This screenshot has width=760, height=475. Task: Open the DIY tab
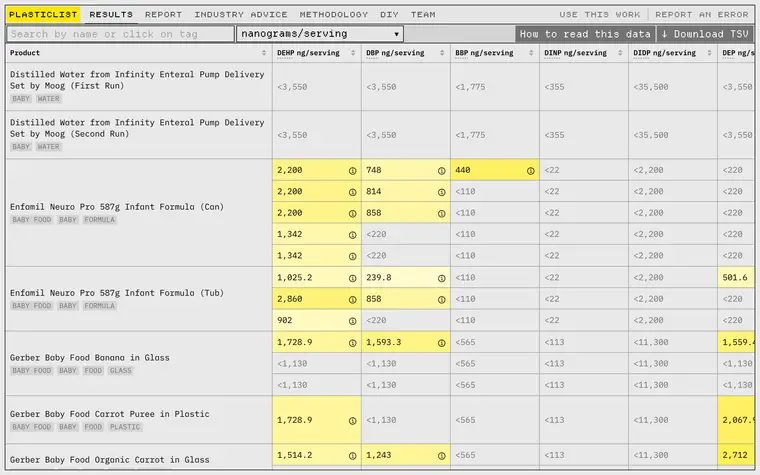click(x=389, y=15)
